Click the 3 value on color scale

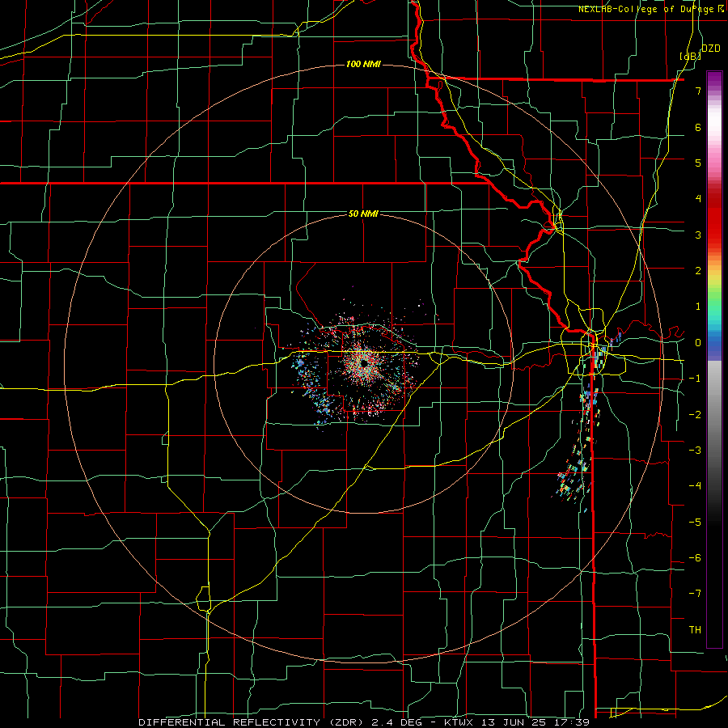[698, 235]
